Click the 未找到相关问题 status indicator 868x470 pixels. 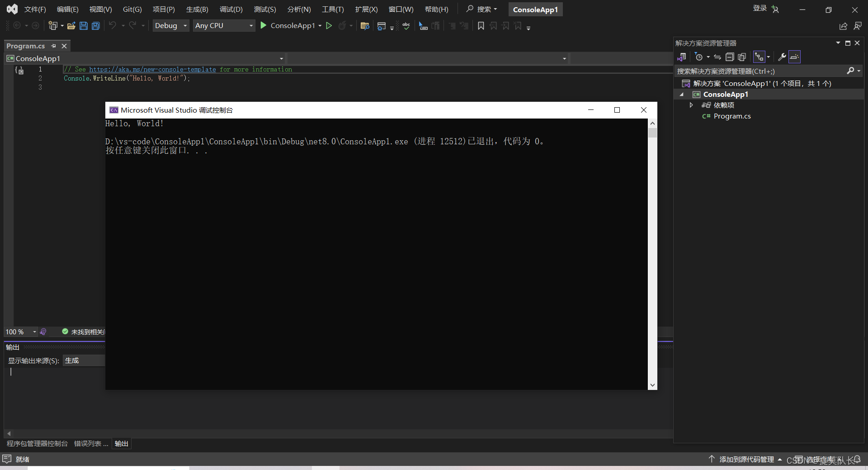(x=83, y=332)
